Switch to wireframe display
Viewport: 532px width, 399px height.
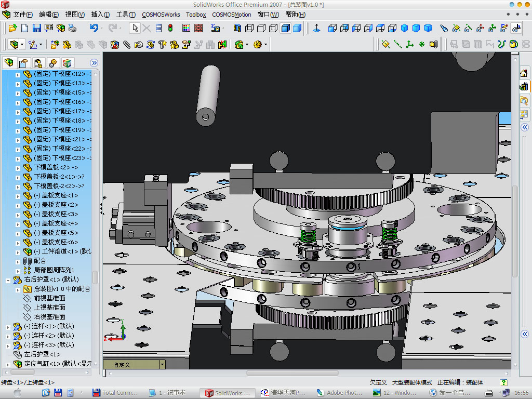click(x=249, y=28)
